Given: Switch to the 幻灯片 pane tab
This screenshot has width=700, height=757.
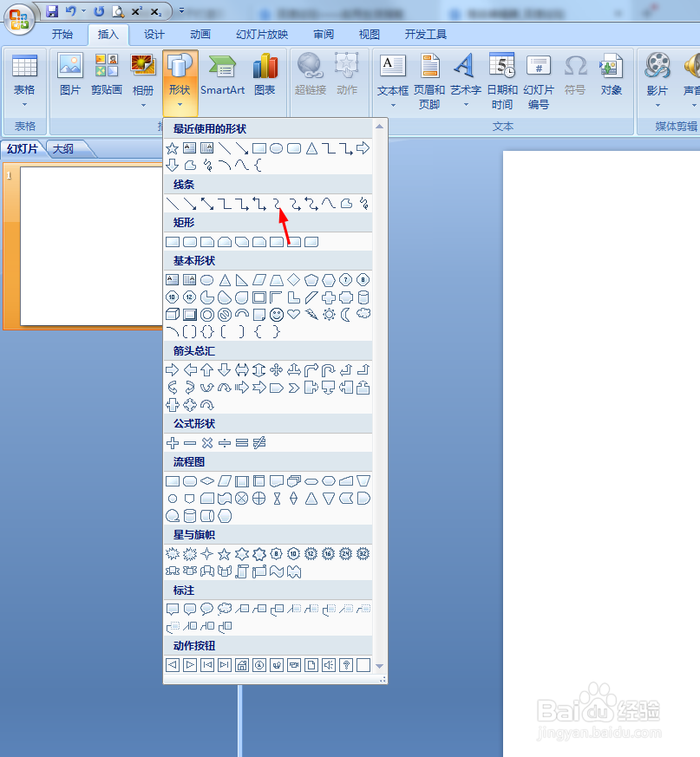Looking at the screenshot, I should point(23,148).
